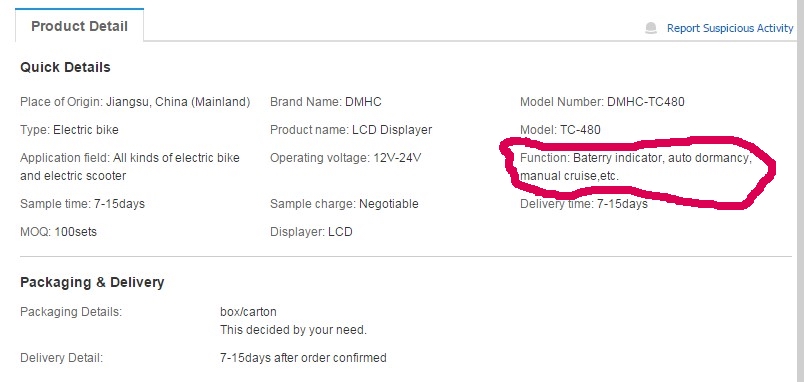Click the Displayer LCD entry
The height and width of the screenshot is (382, 804).
[x=311, y=232]
